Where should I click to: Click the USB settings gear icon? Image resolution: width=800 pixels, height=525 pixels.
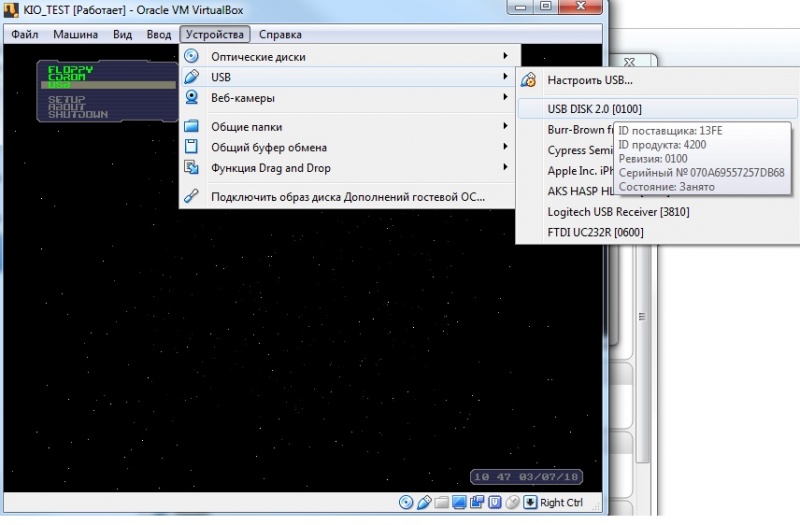(529, 80)
